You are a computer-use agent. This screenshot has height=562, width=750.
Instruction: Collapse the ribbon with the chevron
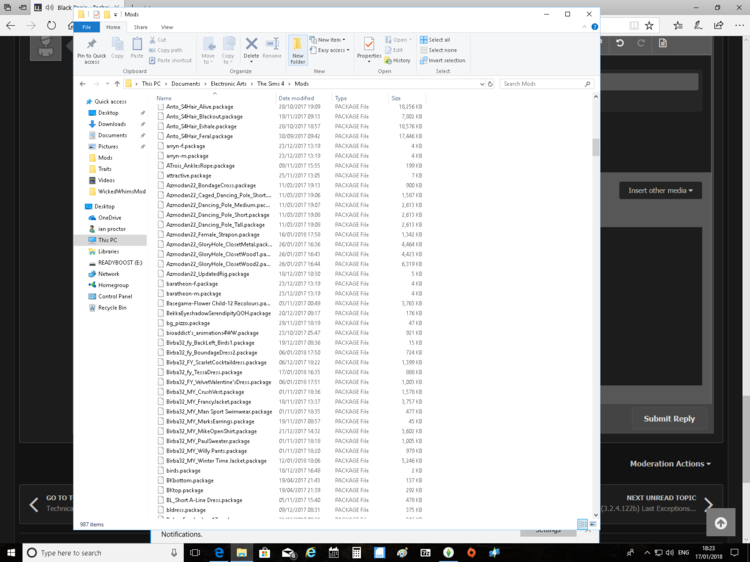(x=584, y=27)
